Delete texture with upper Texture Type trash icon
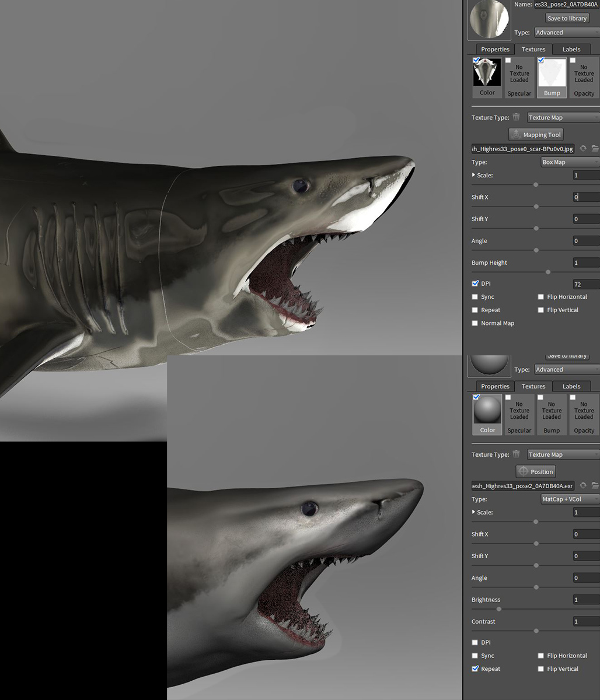The height and width of the screenshot is (700, 600). tap(516, 117)
